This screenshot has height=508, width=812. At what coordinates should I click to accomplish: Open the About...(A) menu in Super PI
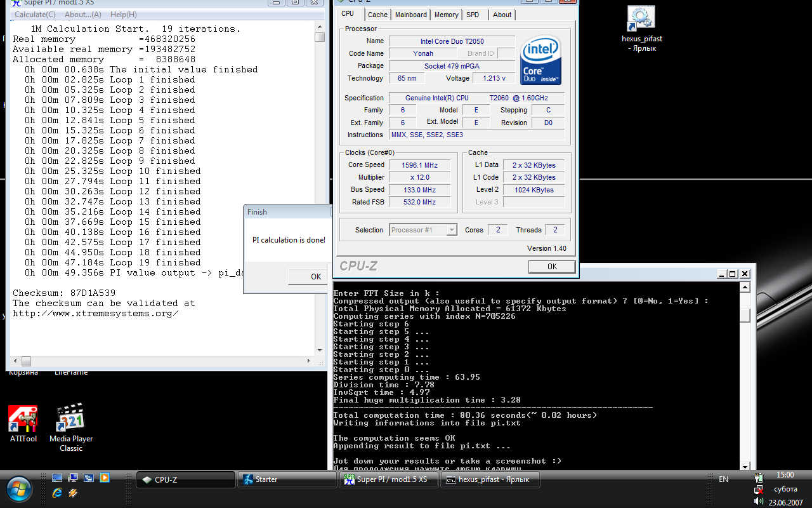(83, 14)
